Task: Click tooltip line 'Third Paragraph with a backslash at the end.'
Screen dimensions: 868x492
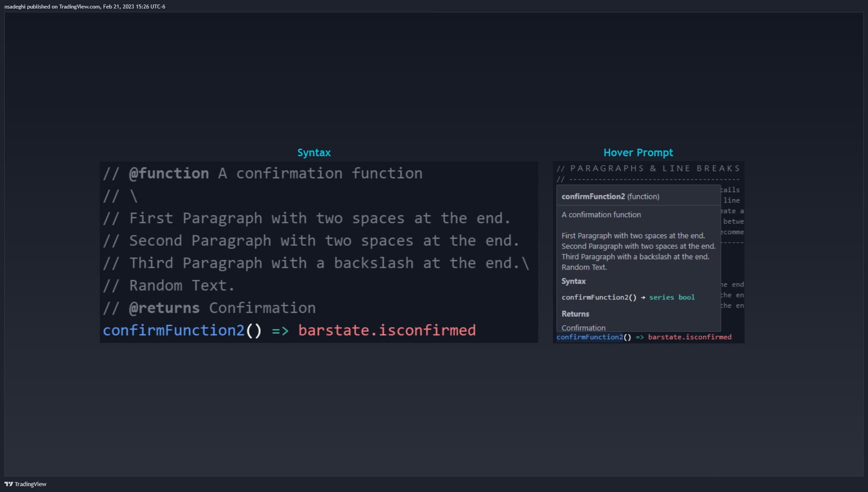Action: pos(635,257)
